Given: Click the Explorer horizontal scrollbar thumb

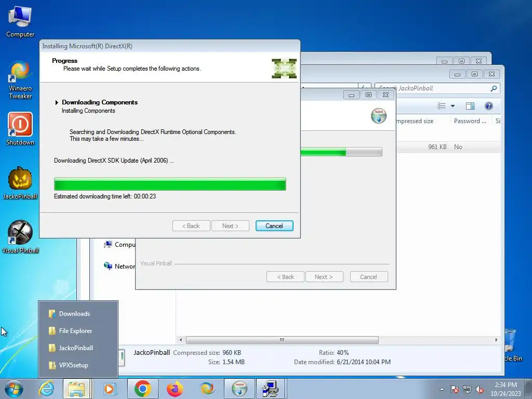Looking at the screenshot, I should [282, 340].
